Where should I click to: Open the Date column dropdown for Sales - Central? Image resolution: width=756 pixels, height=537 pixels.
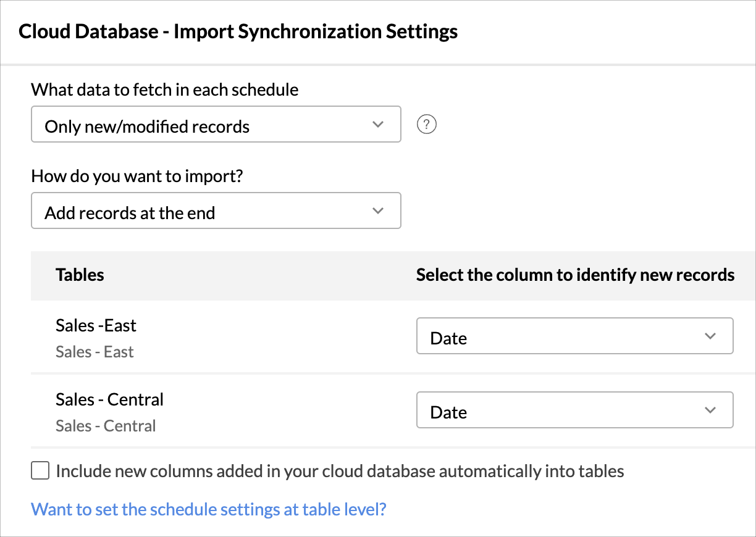click(x=574, y=410)
